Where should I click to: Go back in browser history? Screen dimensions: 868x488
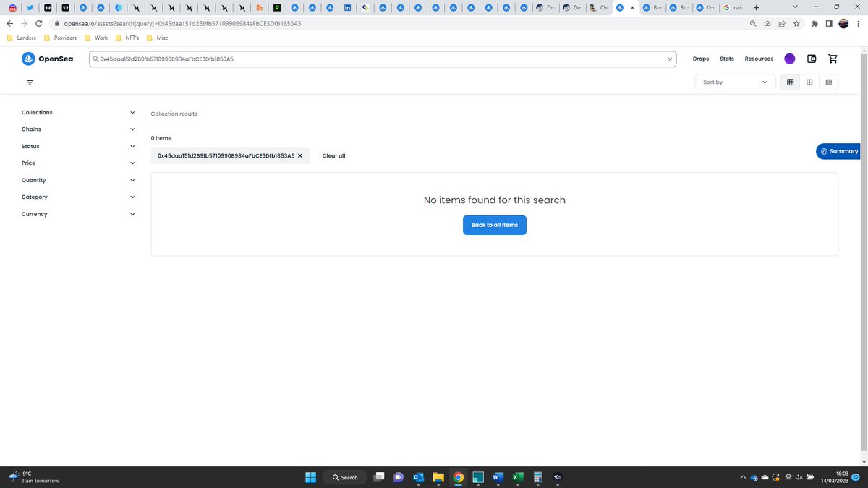pos(10,23)
